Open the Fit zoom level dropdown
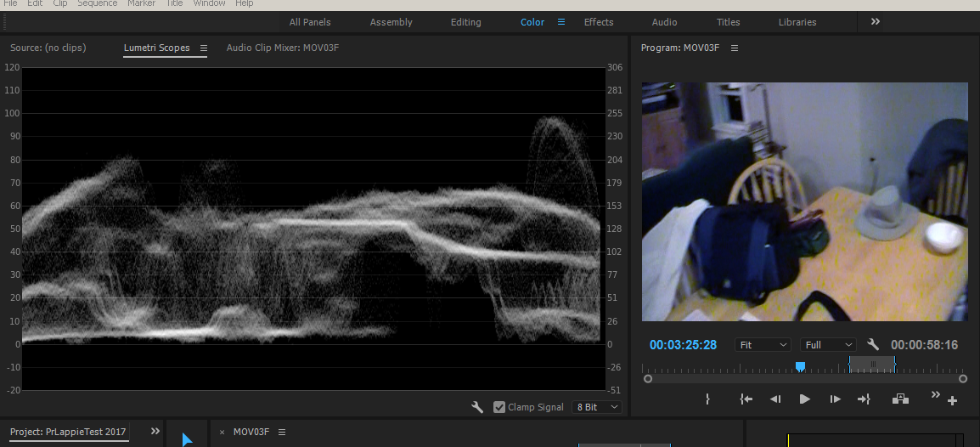The height and width of the screenshot is (447, 980). point(763,345)
